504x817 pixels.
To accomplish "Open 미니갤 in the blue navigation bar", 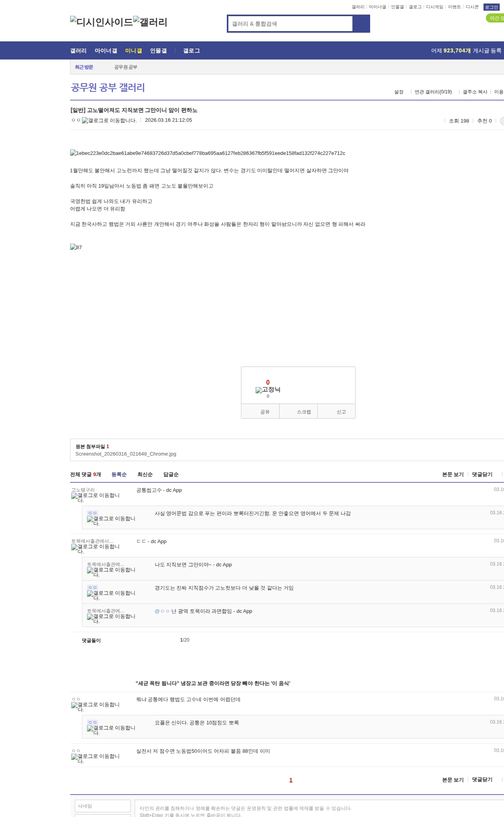I will (133, 50).
